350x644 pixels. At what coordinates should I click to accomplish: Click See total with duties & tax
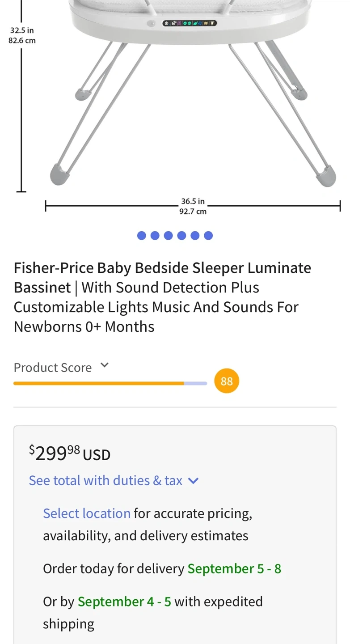point(105,480)
